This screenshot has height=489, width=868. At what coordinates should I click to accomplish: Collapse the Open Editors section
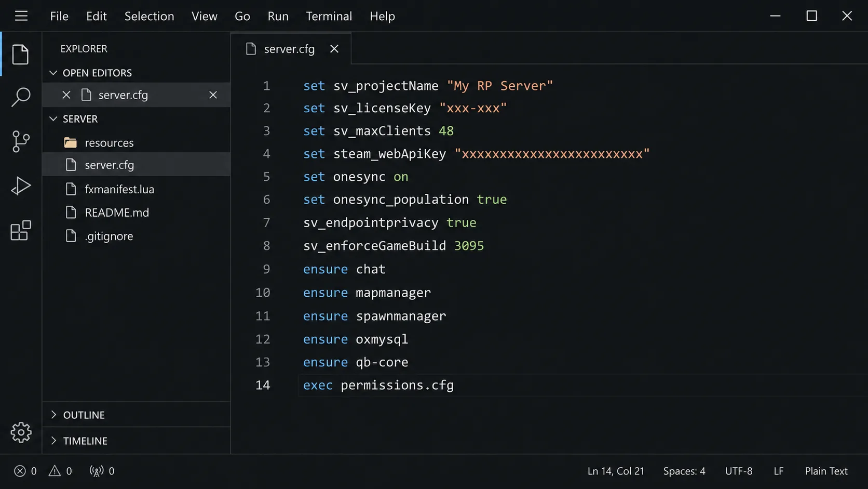[53, 73]
